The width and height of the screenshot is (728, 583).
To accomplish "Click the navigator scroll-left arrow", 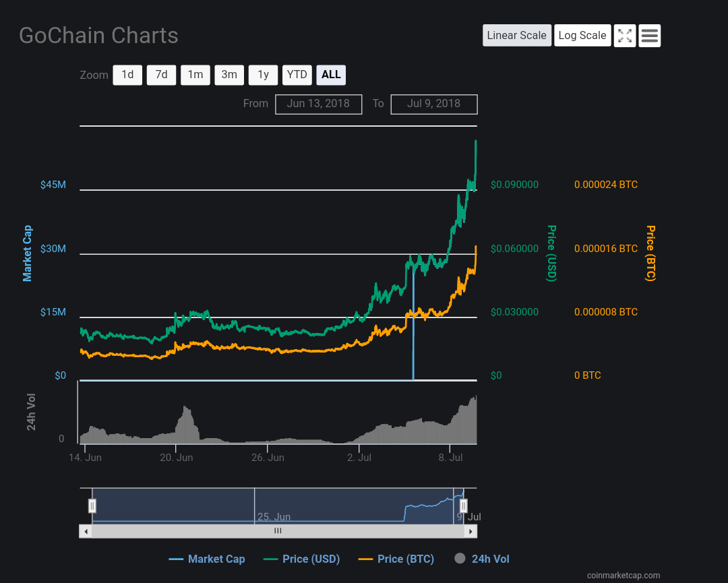I will point(86,531).
